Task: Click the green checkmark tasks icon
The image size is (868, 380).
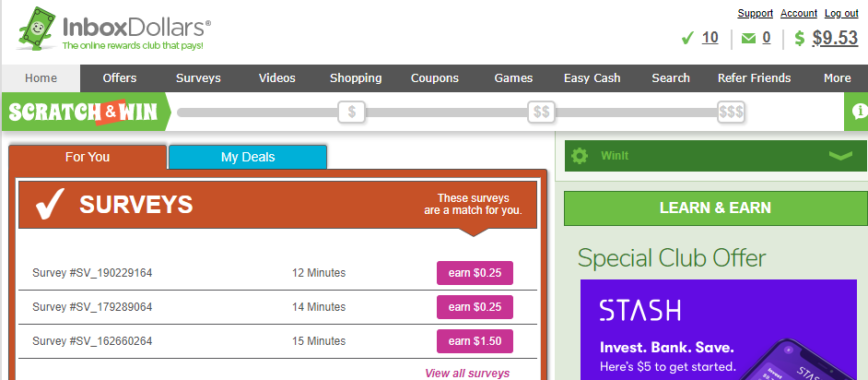Action: coord(686,39)
